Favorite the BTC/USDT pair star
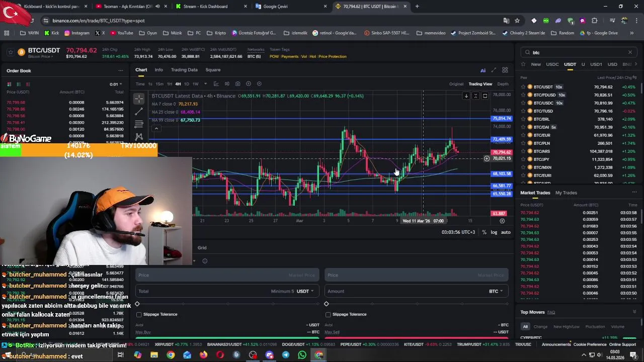Image resolution: width=644 pixels, height=362 pixels. pyautogui.click(x=523, y=87)
